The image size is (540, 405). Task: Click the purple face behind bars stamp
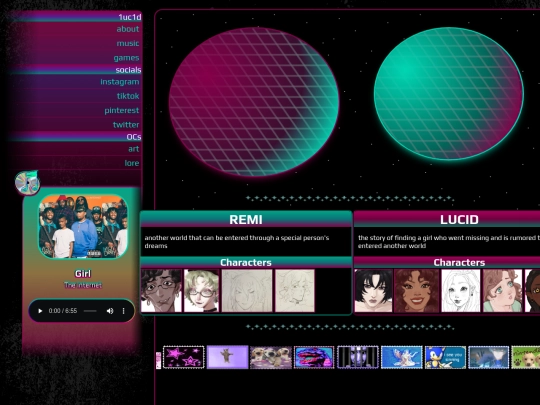pos(358,357)
